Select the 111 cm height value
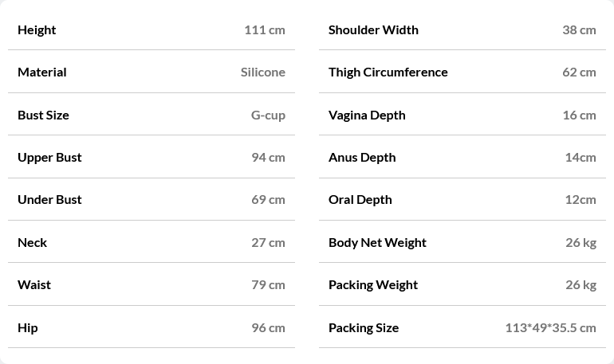The width and height of the screenshot is (614, 364). (265, 29)
